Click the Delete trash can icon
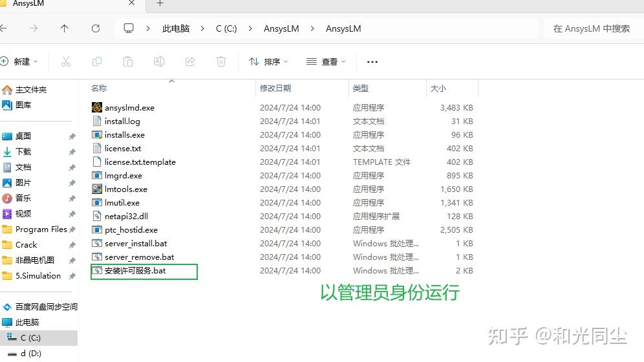Screen dimensions: 644x362 (221, 61)
